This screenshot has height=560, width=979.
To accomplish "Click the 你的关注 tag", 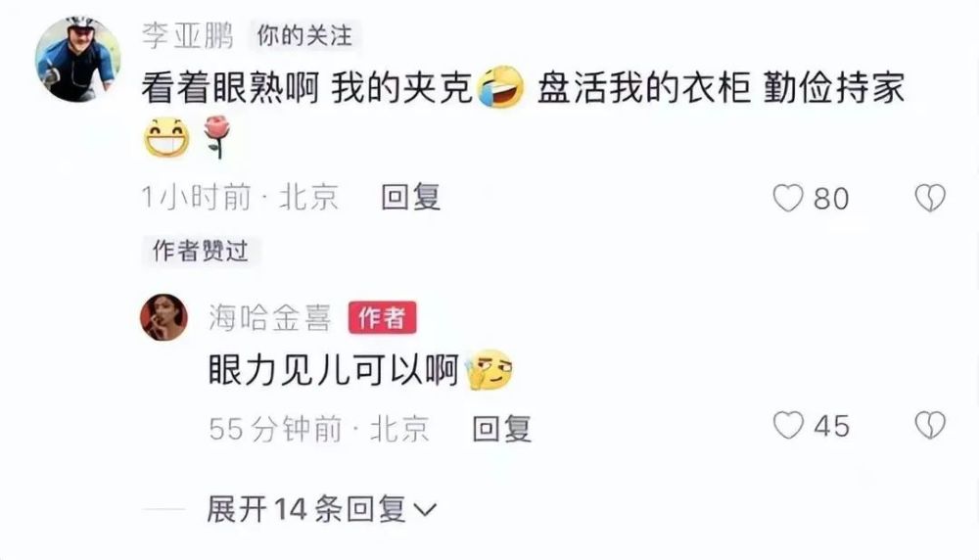I will coord(304,35).
